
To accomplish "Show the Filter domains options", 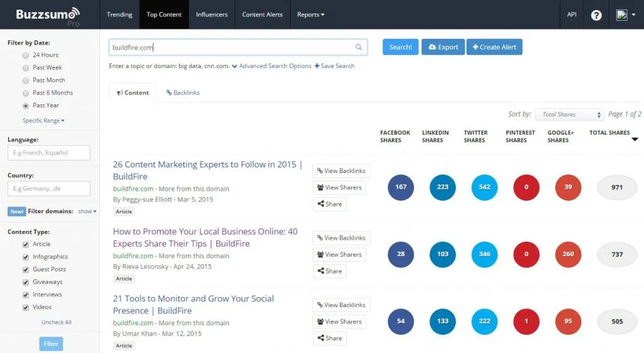I will pos(87,211).
